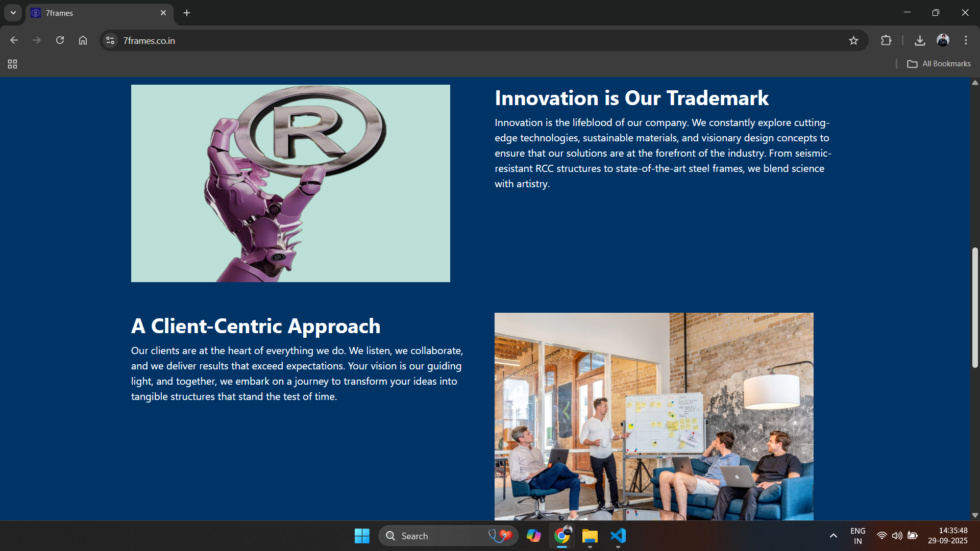Click the robot hand trademark image

pyautogui.click(x=290, y=183)
